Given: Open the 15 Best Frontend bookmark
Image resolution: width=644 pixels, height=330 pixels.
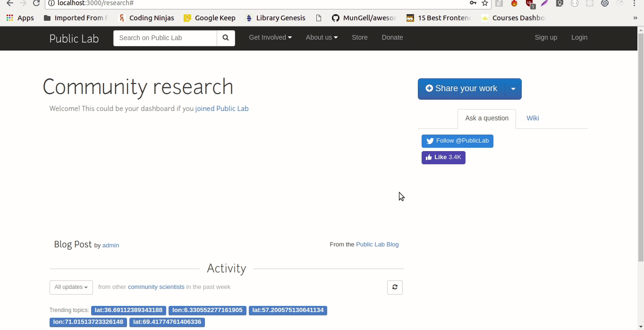Looking at the screenshot, I should (x=439, y=18).
